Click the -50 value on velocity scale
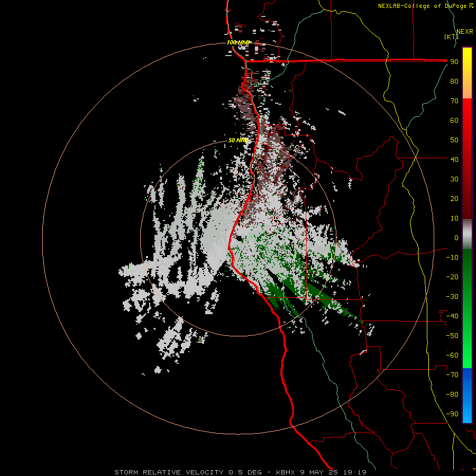This screenshot has height=476, width=476. (x=452, y=336)
